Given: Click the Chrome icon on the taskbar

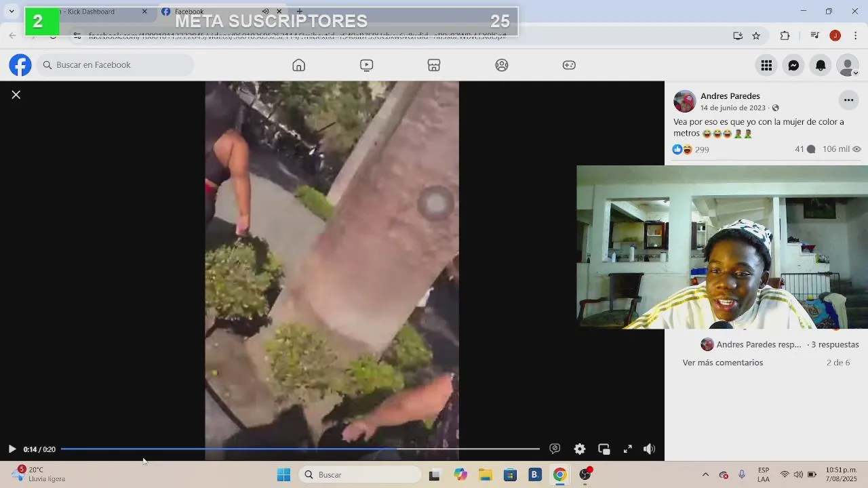Looking at the screenshot, I should coord(559,475).
